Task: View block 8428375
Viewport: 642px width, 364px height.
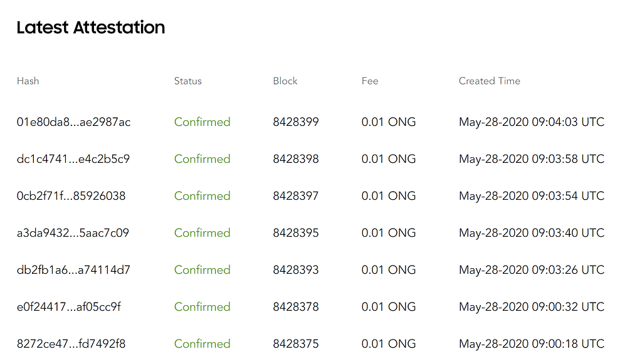Action: click(x=295, y=344)
